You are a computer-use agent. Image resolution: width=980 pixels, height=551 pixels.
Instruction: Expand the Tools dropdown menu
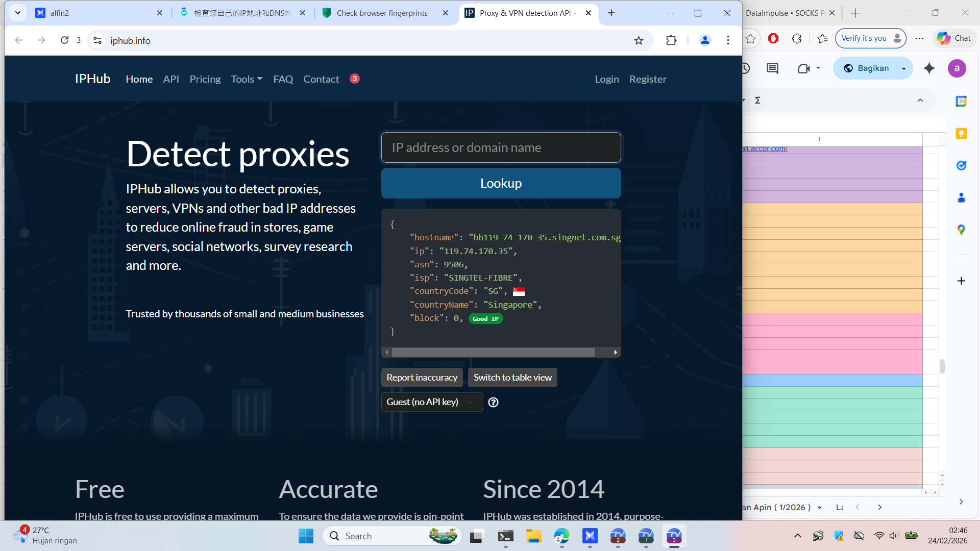coord(247,79)
